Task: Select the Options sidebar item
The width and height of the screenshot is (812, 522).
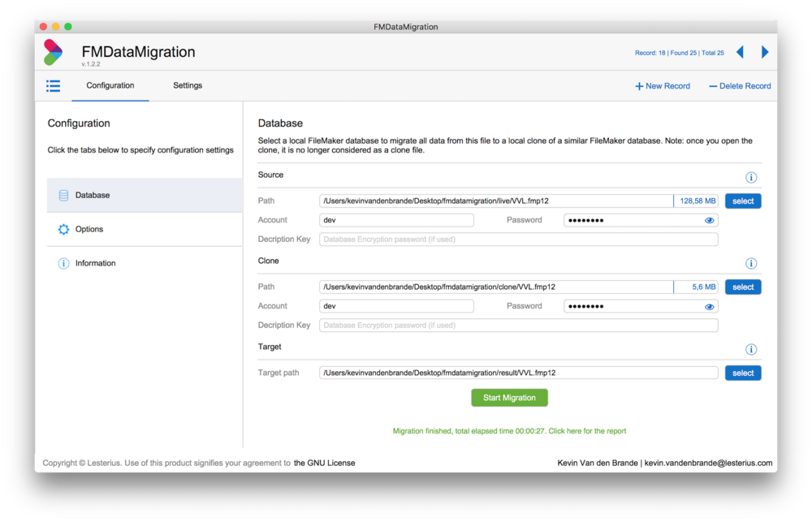Action: 145,230
